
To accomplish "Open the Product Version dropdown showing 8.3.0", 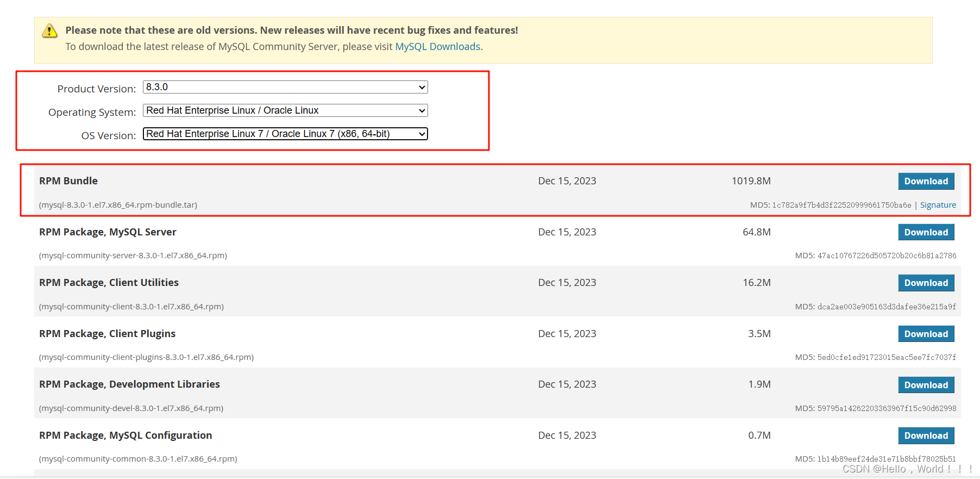I will tap(285, 87).
